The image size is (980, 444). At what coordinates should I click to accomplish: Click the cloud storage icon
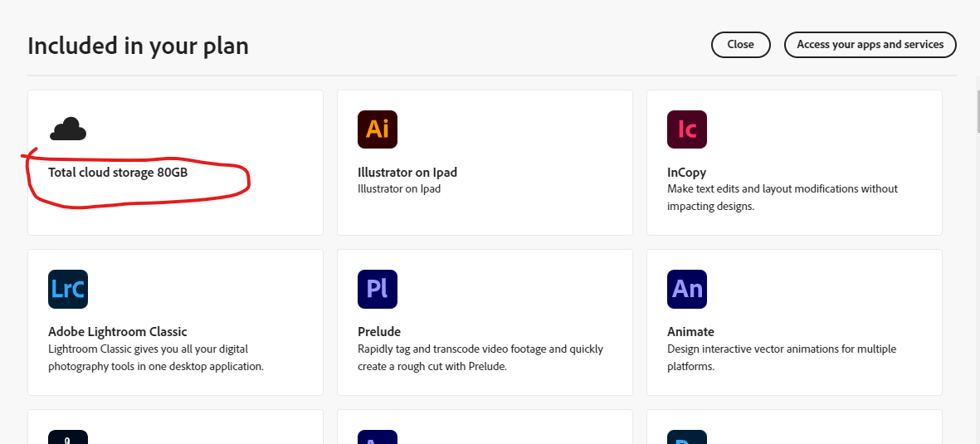(68, 129)
